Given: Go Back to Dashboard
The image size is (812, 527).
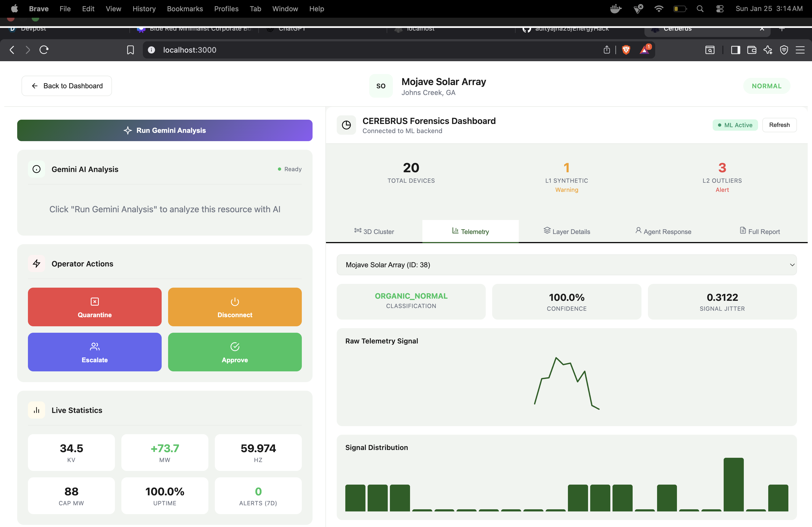Looking at the screenshot, I should pos(67,86).
